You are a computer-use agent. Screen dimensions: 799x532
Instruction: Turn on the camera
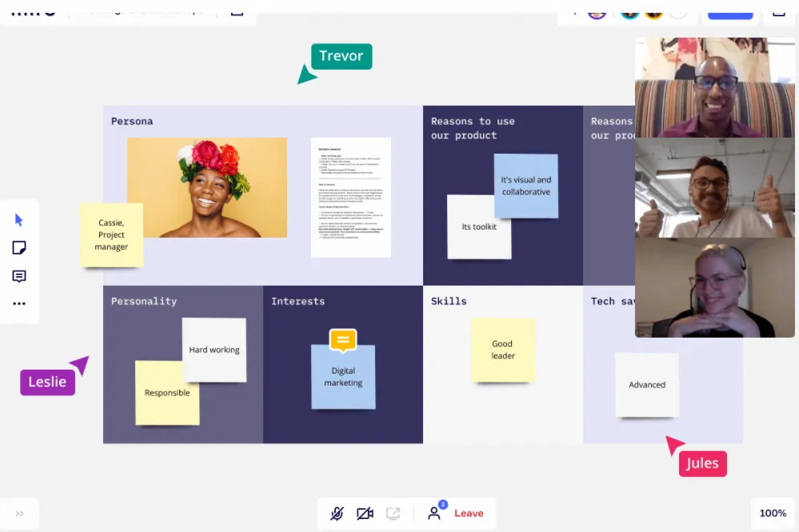[365, 514]
